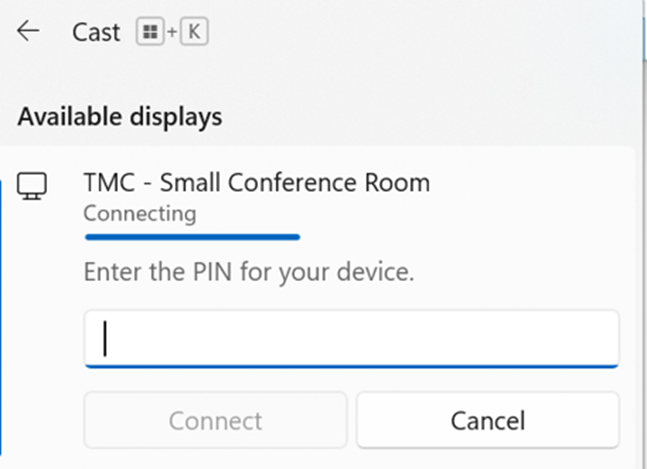Image resolution: width=647 pixels, height=469 pixels.
Task: Click the text cursor in PIN box
Action: 105,338
